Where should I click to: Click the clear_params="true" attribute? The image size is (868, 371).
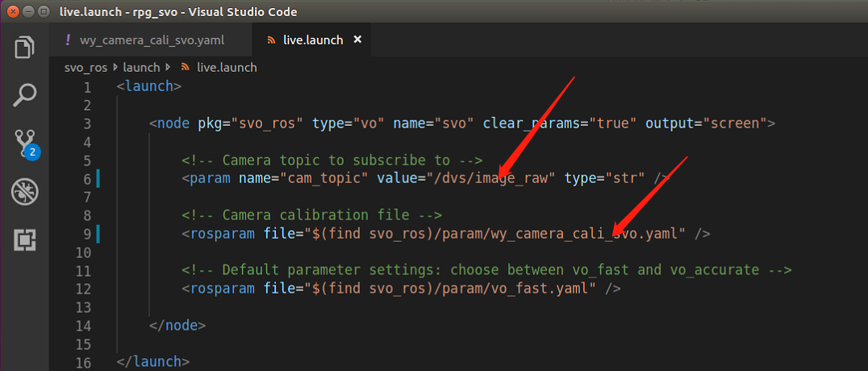pos(559,123)
